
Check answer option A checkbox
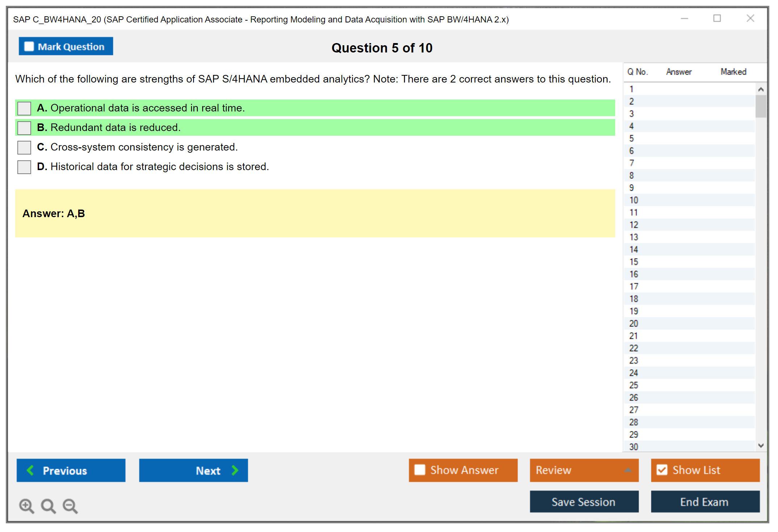24,108
